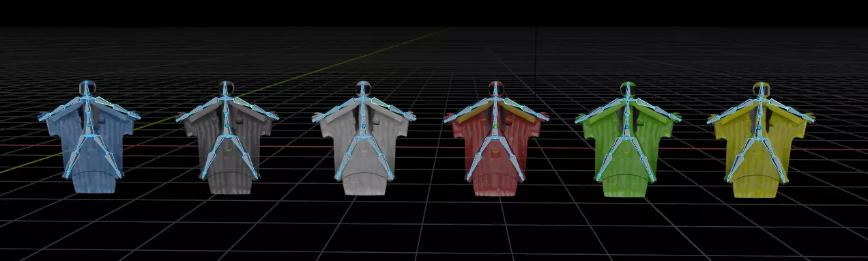Select the dark gray rigged character model
The height and width of the screenshot is (261, 868).
pyautogui.click(x=227, y=138)
